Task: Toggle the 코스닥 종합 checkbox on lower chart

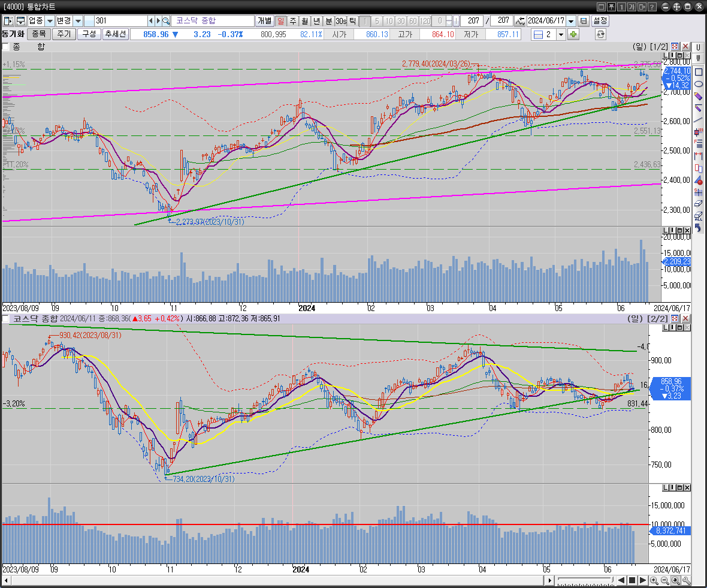Action: tap(5, 319)
